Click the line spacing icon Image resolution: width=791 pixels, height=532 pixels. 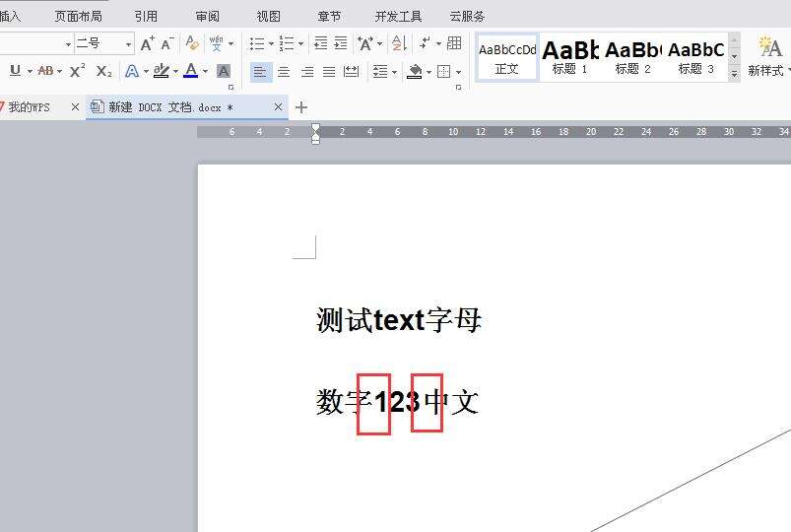(380, 72)
